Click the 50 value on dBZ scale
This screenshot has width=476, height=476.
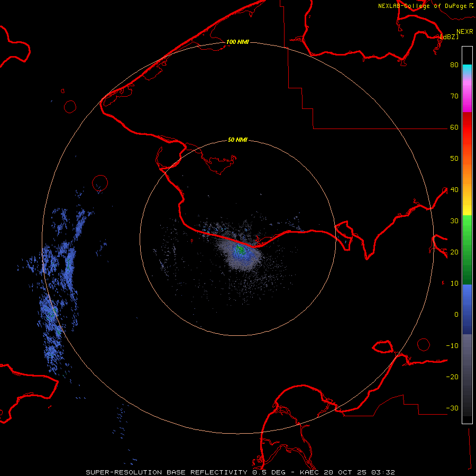[454, 159]
